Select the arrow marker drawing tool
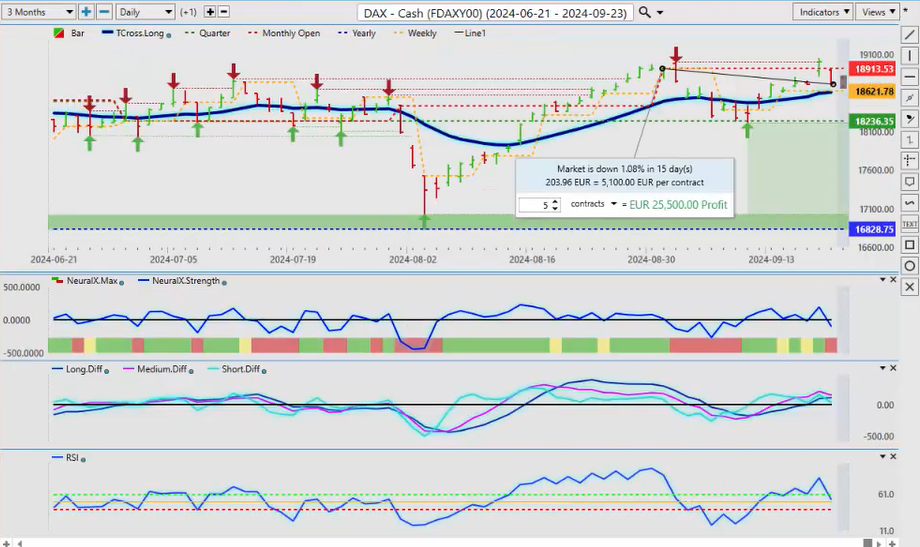The height and width of the screenshot is (547, 920). click(x=909, y=119)
